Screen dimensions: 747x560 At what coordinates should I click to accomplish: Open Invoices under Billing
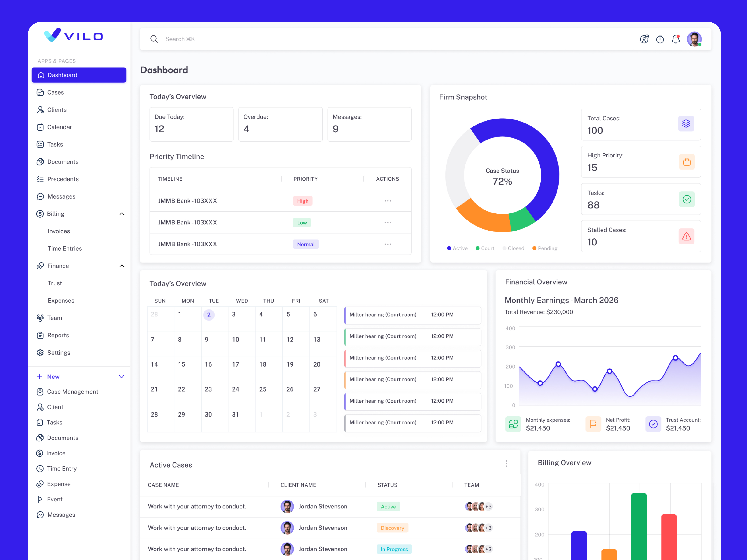[59, 231]
